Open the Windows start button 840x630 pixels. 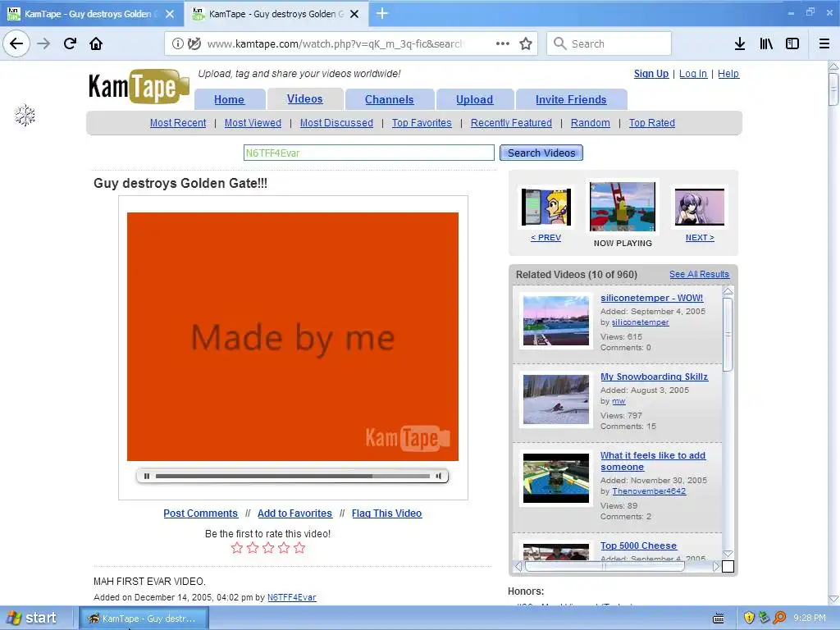[x=33, y=619]
